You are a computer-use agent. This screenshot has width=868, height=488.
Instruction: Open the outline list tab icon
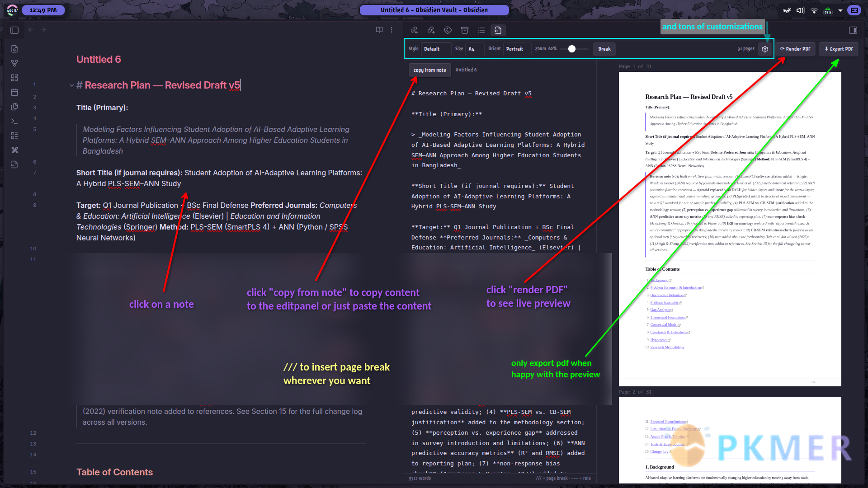pyautogui.click(x=481, y=30)
